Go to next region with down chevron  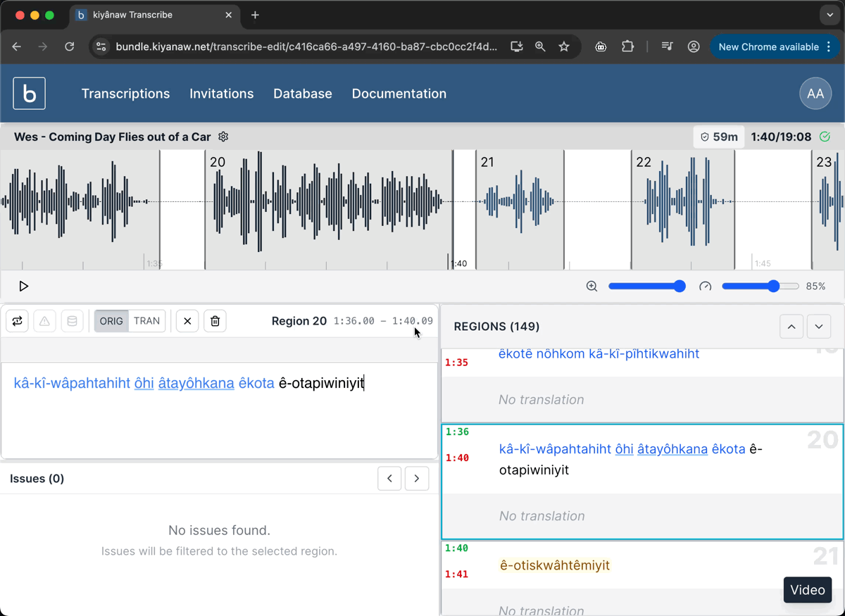click(x=818, y=327)
